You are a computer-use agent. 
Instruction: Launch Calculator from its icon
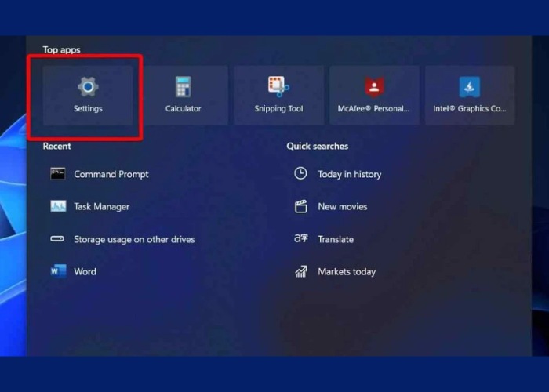pyautogui.click(x=183, y=86)
